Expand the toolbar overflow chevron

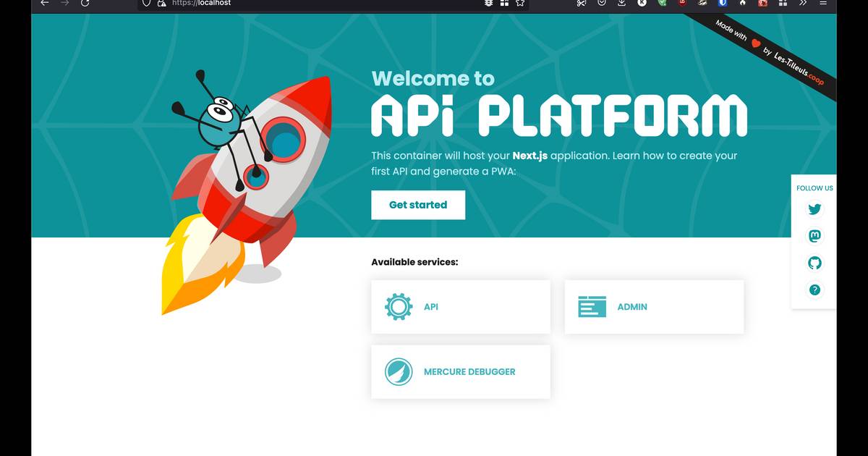click(803, 4)
